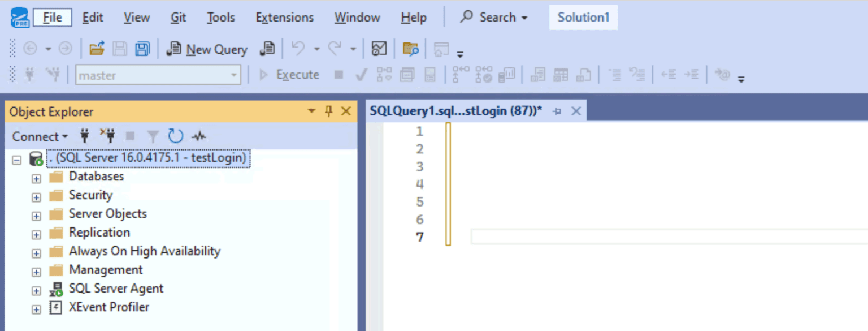Expand Always On High Availability node
This screenshot has height=331, width=868.
(36, 253)
